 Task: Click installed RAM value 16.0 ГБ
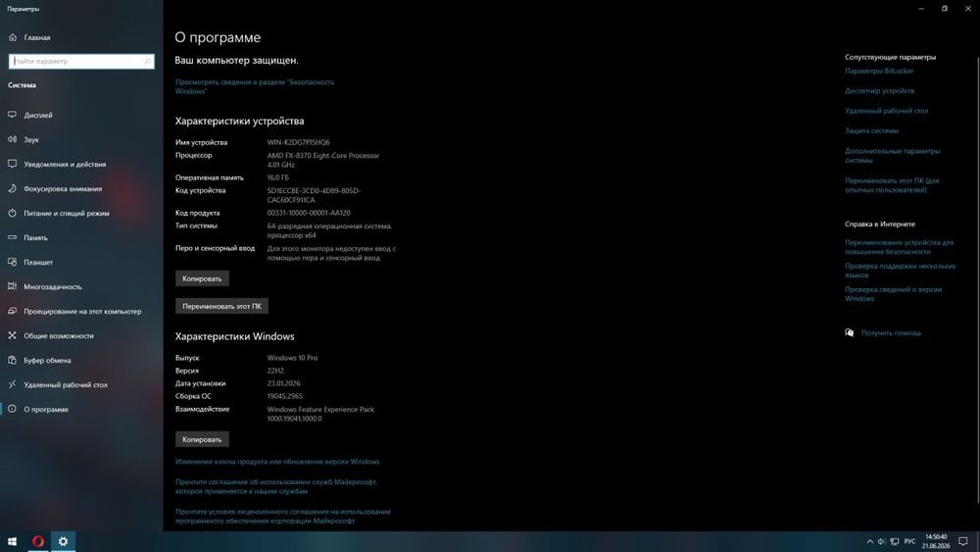[278, 177]
